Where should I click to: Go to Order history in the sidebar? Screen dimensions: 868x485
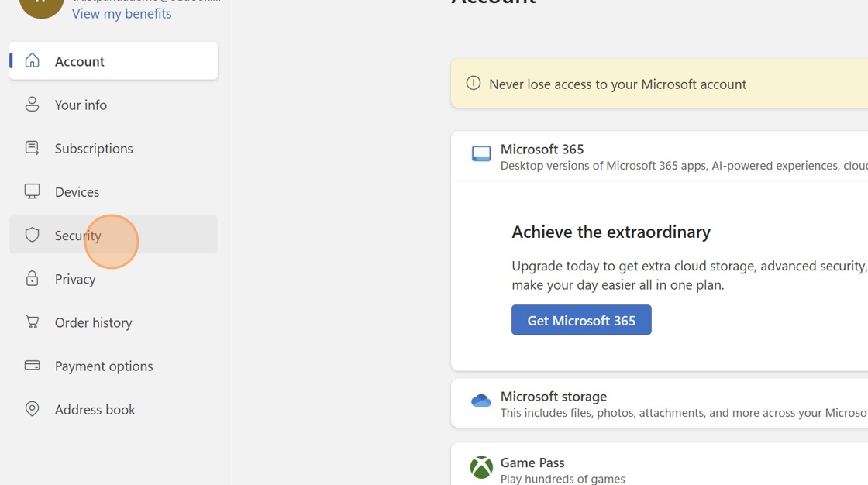point(93,322)
